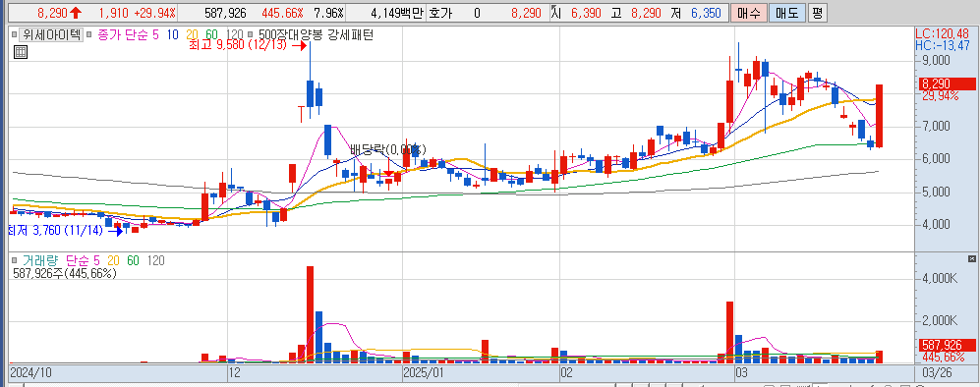Click the 5-day price MA legend number
This screenshot has height=387, width=980.
[x=155, y=35]
